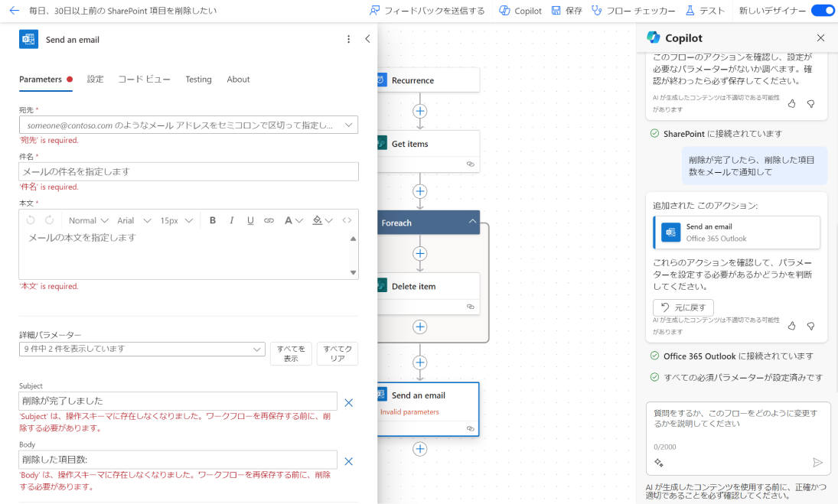Viewport: 838px width, 504px height.
Task: Click the Body field with 削除した項目数:
Action: (x=178, y=460)
